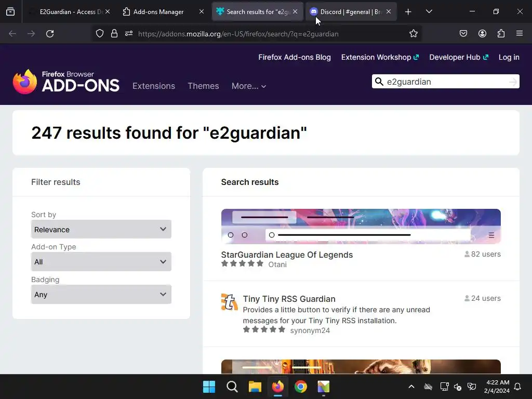Screen dimensions: 532x399
Task: Close the Discord tab
Action: (389, 11)
